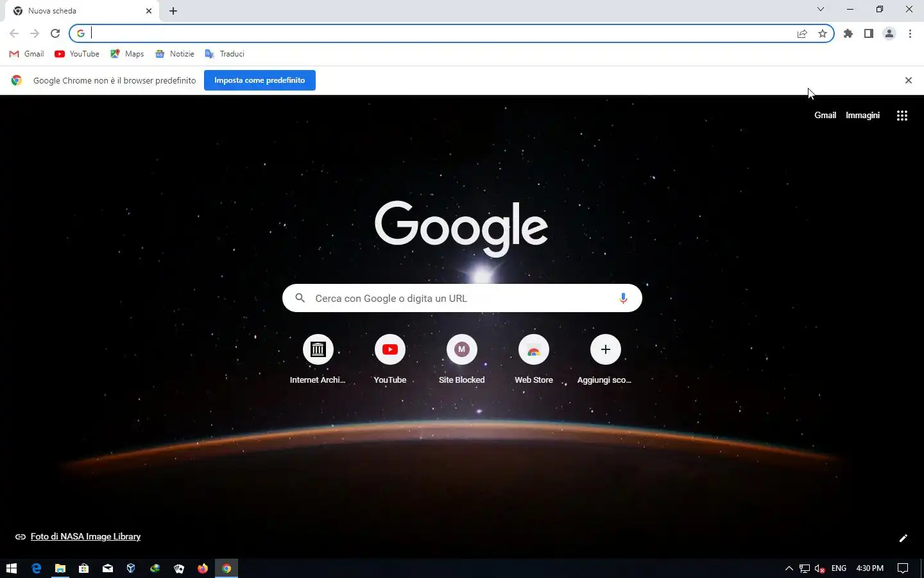Screen dimensions: 924x578
Task: Close the Nuova scheda tab
Action: 149,11
